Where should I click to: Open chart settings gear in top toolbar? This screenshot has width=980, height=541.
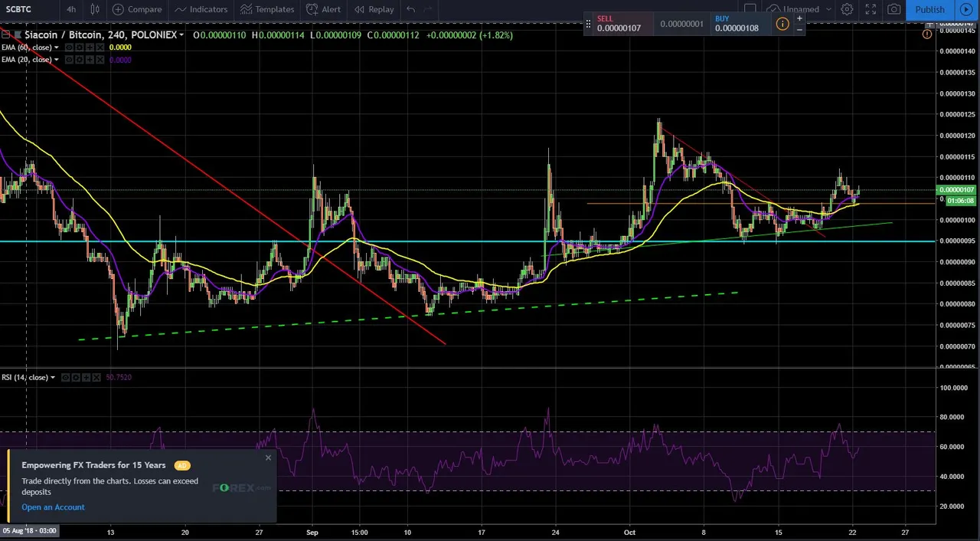coord(847,9)
